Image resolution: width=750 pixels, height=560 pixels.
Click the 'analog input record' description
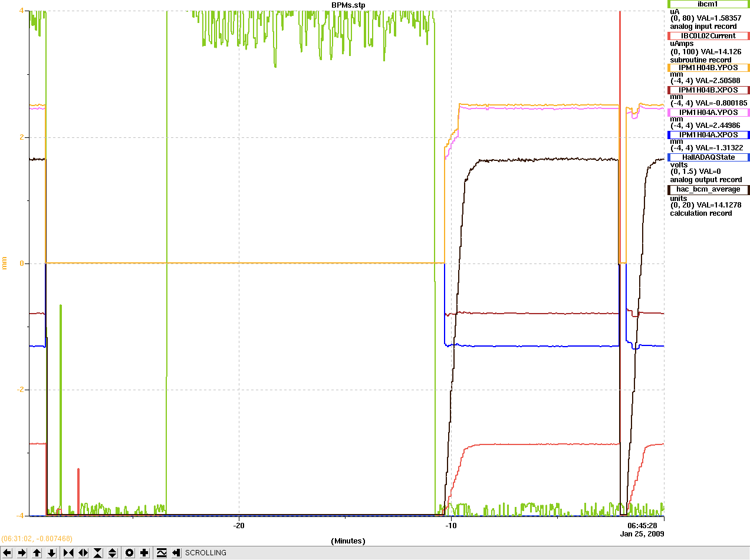click(703, 27)
